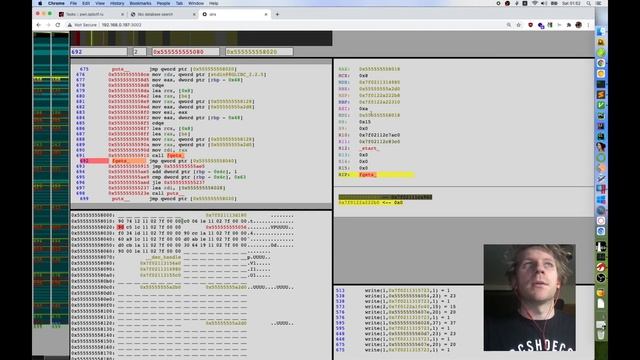Open the Bookmarks menu
The height and width of the screenshot is (360, 640).
pyautogui.click(x=140, y=3)
